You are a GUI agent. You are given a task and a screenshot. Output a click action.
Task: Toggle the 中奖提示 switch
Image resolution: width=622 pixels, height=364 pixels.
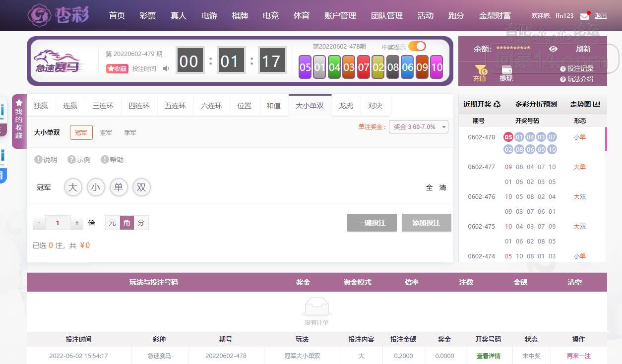tap(417, 46)
